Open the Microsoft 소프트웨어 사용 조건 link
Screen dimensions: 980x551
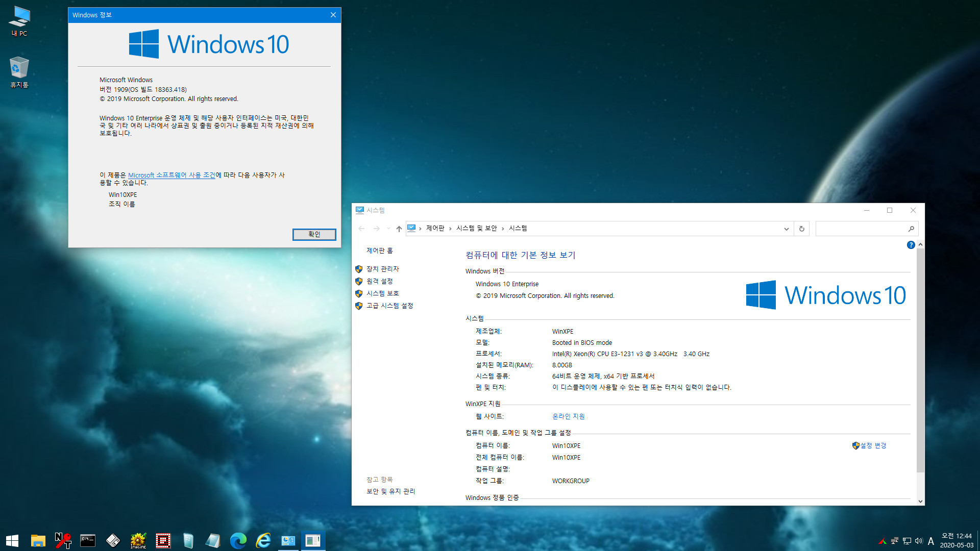[171, 175]
